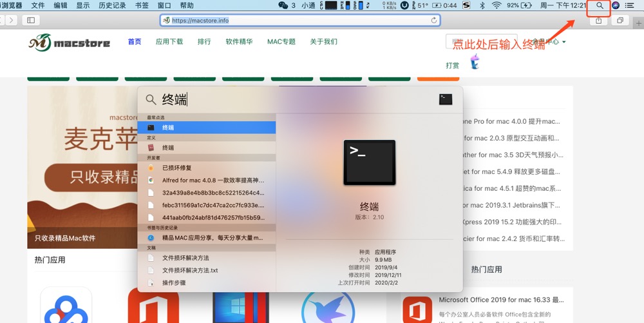Open the 窗口 menu
The width and height of the screenshot is (644, 323).
click(164, 6)
